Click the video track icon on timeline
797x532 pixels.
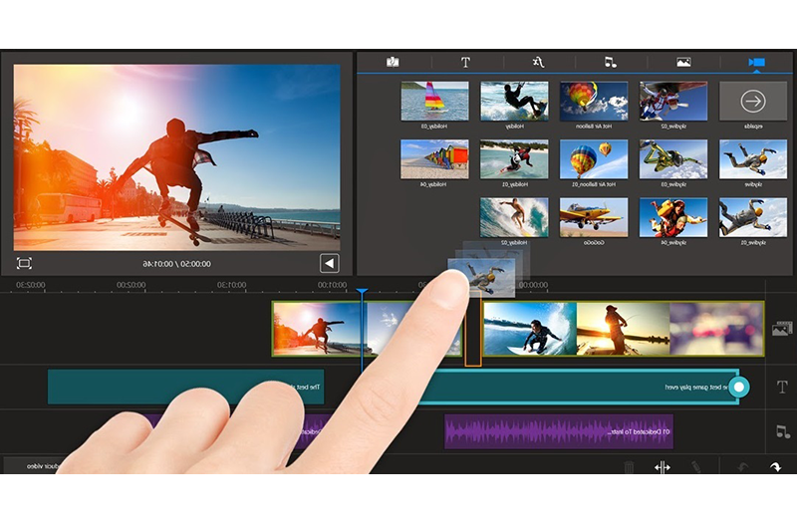[782, 329]
